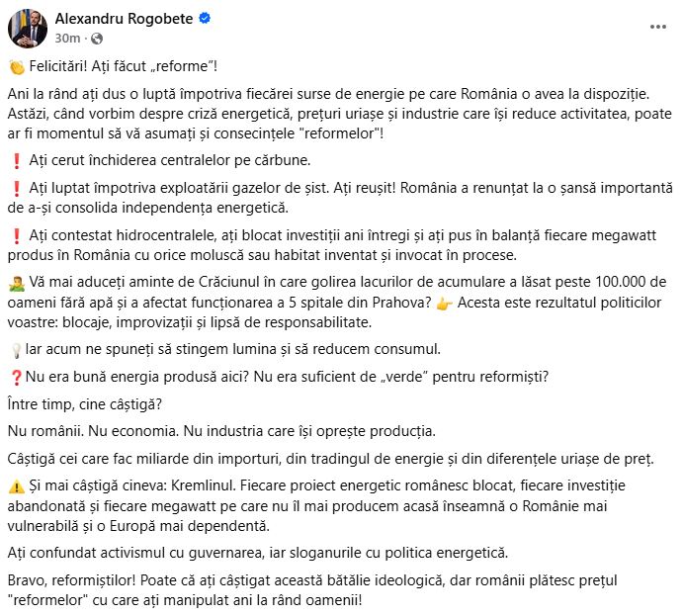
Task: Click the red exclamation before gazelor de șist
Action: pyautogui.click(x=17, y=189)
